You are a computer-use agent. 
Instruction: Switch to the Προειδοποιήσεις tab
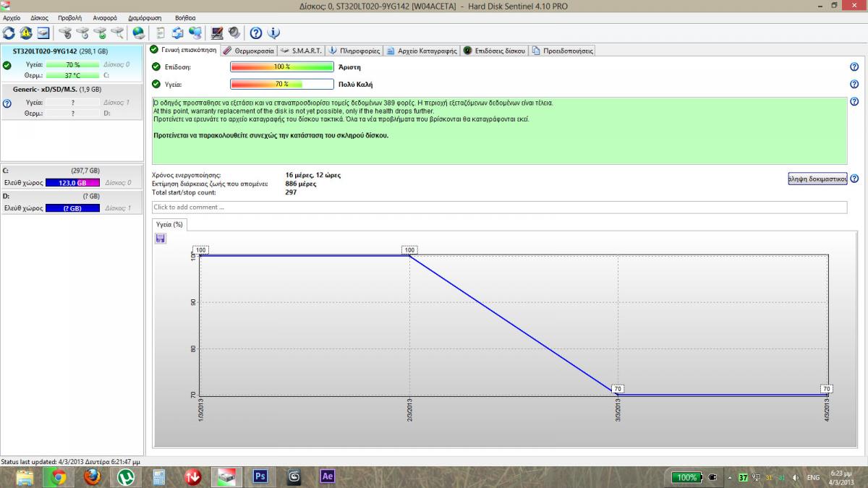point(563,51)
